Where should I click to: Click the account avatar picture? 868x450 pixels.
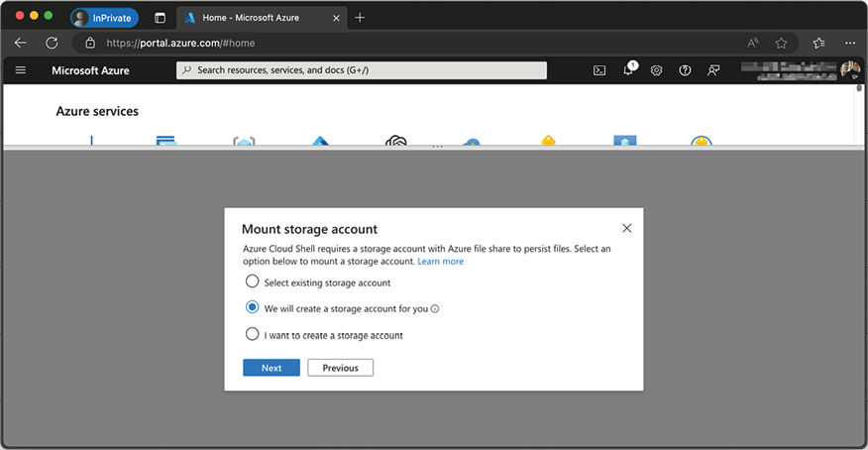850,70
